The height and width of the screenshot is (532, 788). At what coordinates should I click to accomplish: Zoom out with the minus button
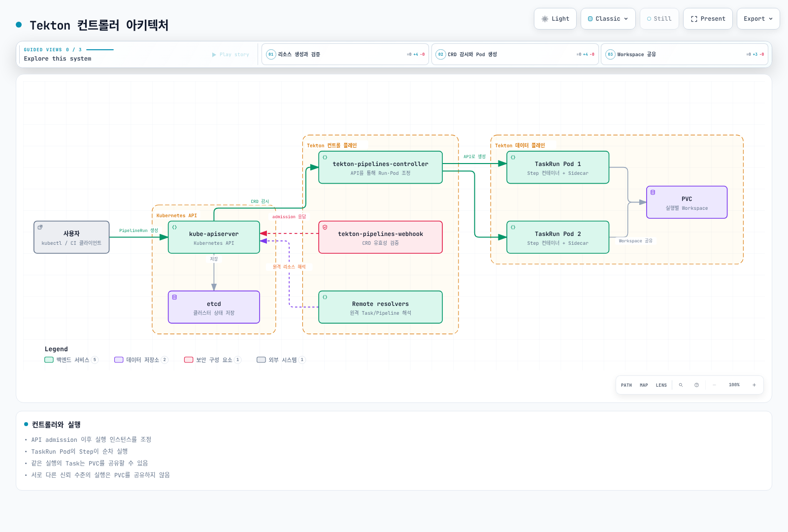(x=714, y=385)
